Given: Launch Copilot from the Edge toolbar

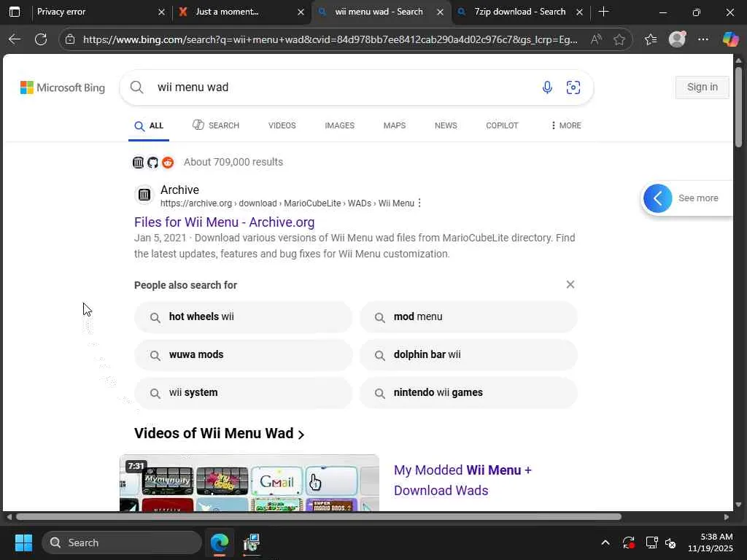Looking at the screenshot, I should 729,39.
